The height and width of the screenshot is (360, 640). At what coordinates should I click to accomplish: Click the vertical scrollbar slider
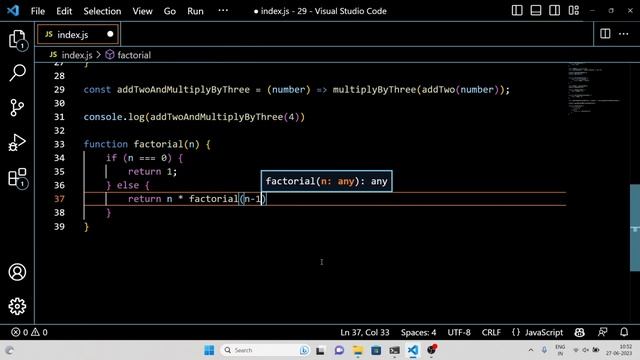[x=635, y=228]
